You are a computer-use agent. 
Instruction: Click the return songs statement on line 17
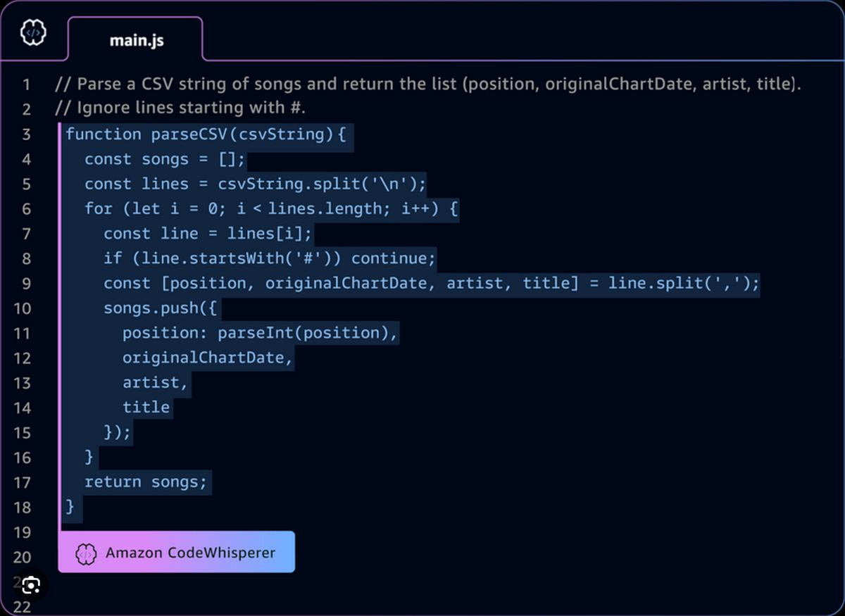144,482
